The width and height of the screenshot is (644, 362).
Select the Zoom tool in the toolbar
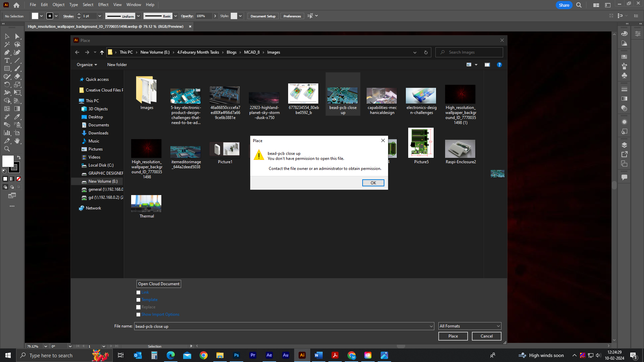(x=7, y=149)
